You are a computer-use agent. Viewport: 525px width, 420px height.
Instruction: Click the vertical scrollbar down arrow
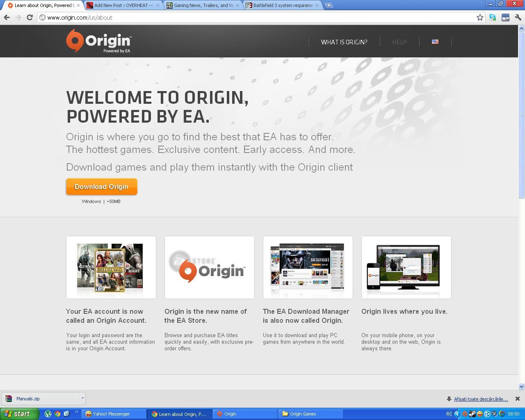click(x=521, y=386)
